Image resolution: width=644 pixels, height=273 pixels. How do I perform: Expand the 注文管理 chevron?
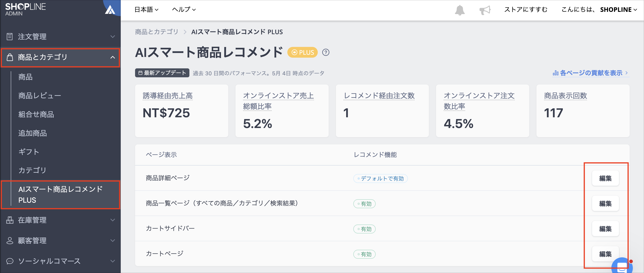(x=113, y=37)
